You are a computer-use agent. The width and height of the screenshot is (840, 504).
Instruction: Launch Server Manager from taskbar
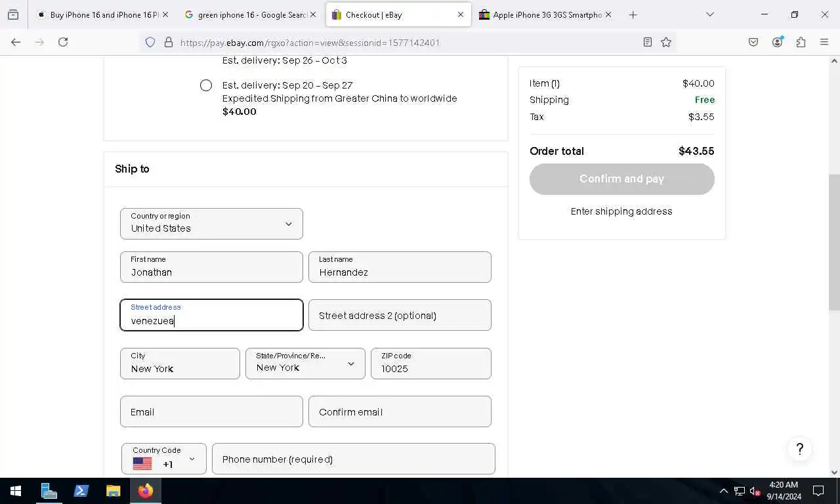(x=49, y=491)
